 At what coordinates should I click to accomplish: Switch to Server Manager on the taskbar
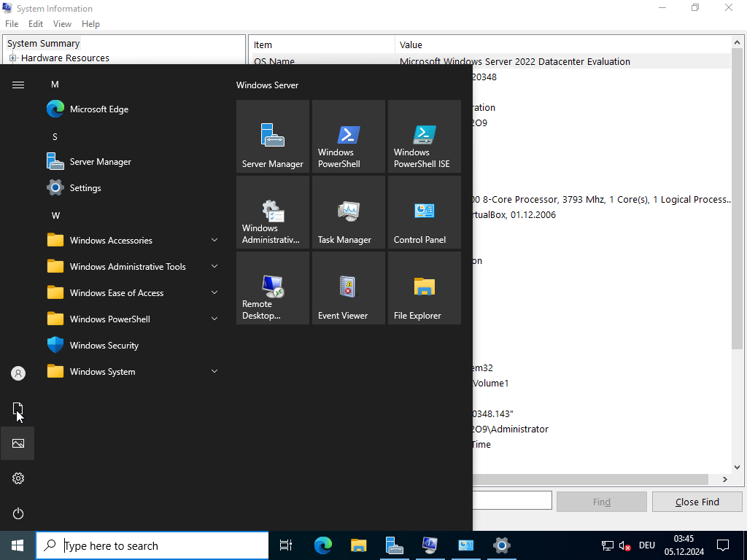pos(394,545)
